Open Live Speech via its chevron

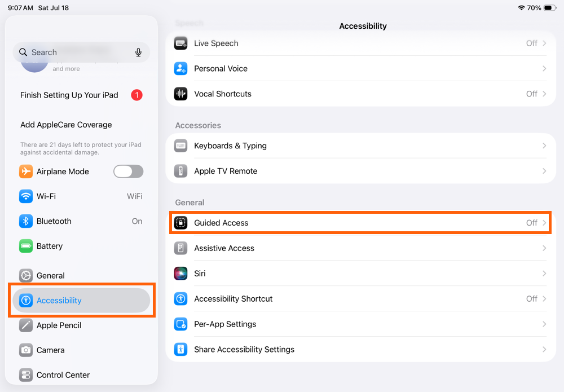coord(544,43)
